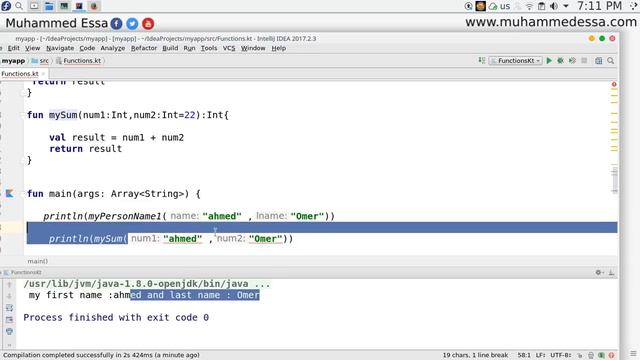This screenshot has width=640, height=360.
Task: Click the mySum function name in the declaration
Action: (63, 115)
